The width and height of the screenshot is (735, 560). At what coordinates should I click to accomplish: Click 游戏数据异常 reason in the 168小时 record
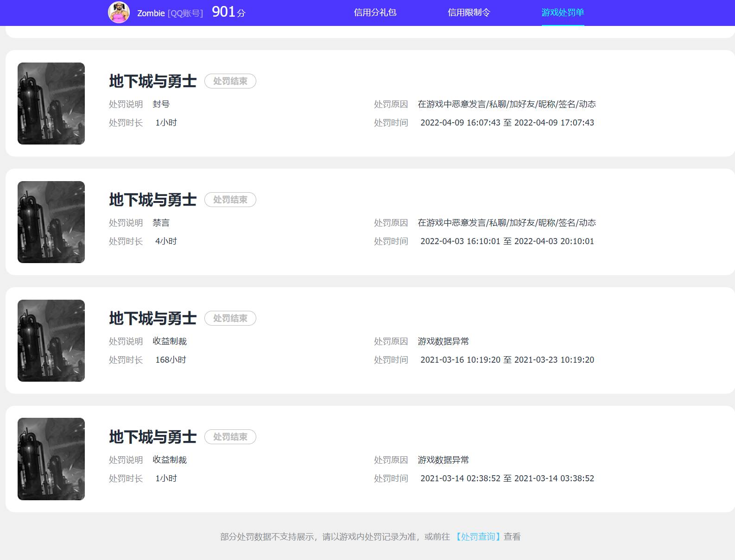point(444,341)
